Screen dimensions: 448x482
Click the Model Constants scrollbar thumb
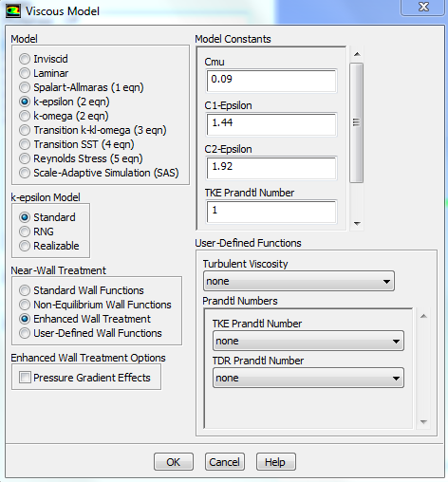click(356, 122)
